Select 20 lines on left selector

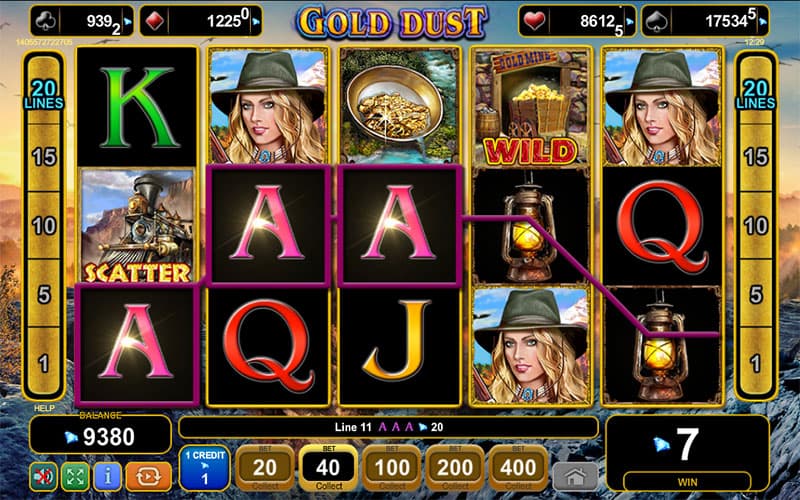click(44, 95)
